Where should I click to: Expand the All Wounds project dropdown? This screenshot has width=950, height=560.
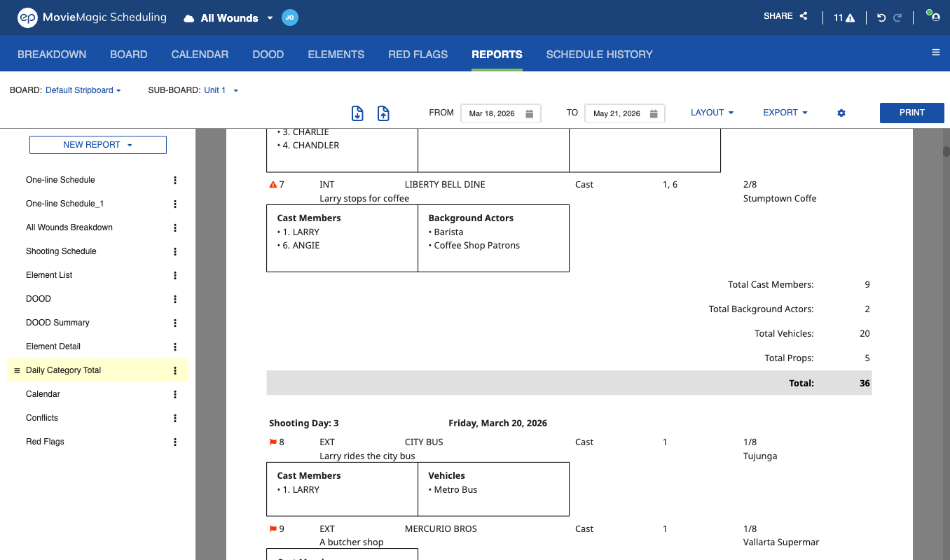(270, 18)
